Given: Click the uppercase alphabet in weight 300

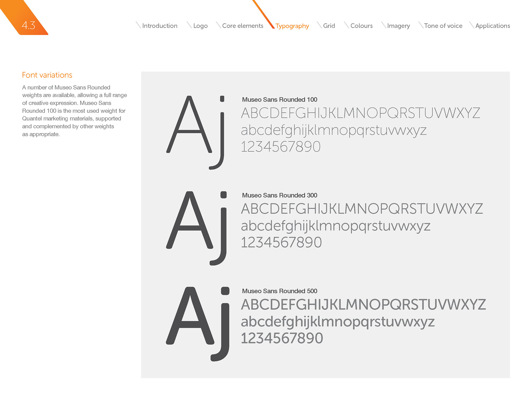Looking at the screenshot, I should click(x=362, y=209).
